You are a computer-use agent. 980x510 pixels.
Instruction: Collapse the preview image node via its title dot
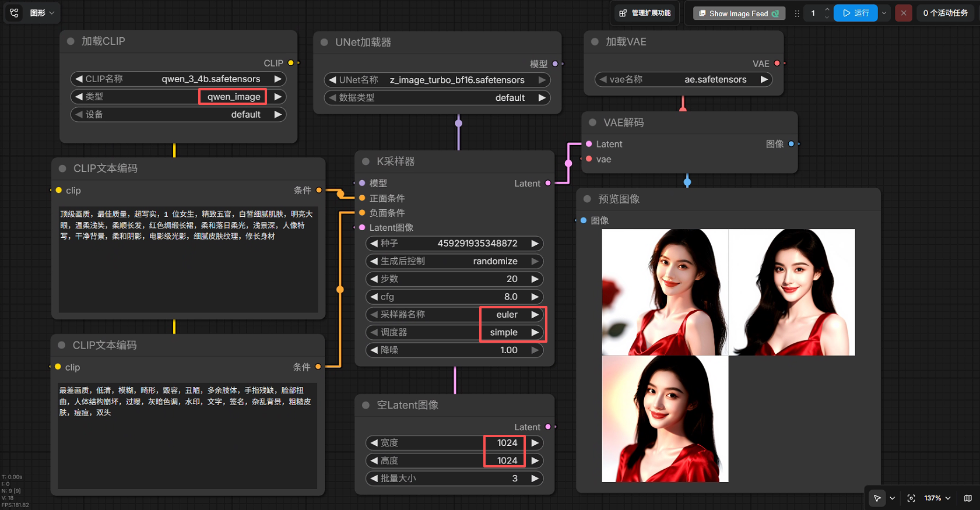pyautogui.click(x=587, y=199)
